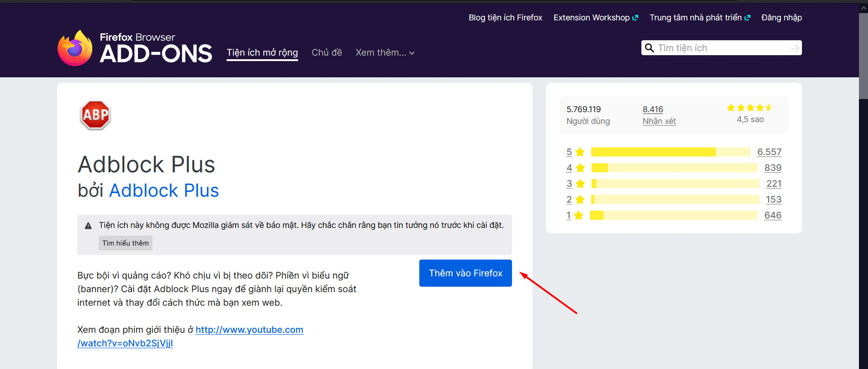Click the Tìm tiện ích search field
The image size is (868, 369).
pos(721,48)
